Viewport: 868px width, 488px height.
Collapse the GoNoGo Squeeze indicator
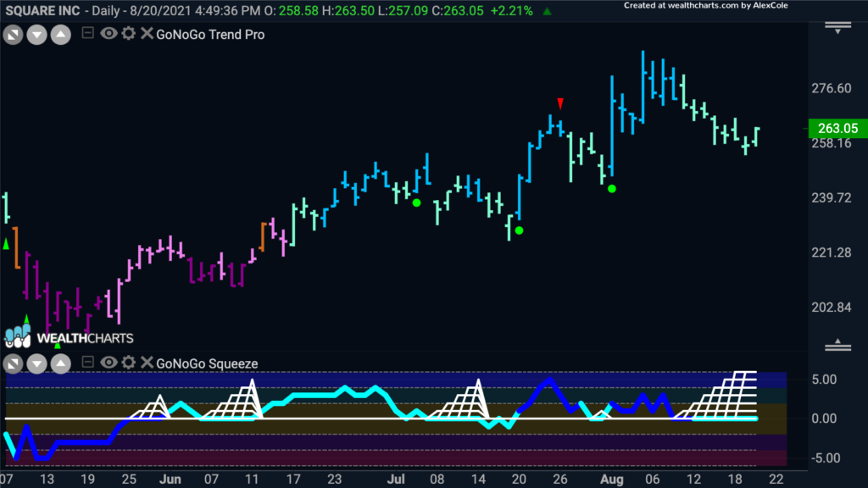[87, 362]
